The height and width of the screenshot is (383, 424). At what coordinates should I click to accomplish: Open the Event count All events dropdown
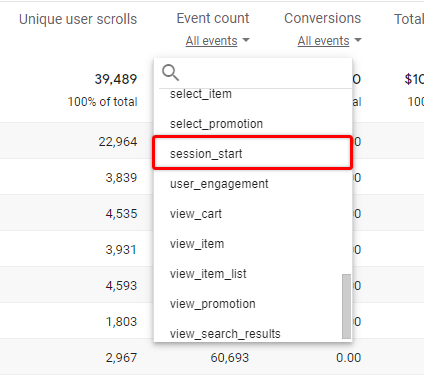click(x=218, y=41)
